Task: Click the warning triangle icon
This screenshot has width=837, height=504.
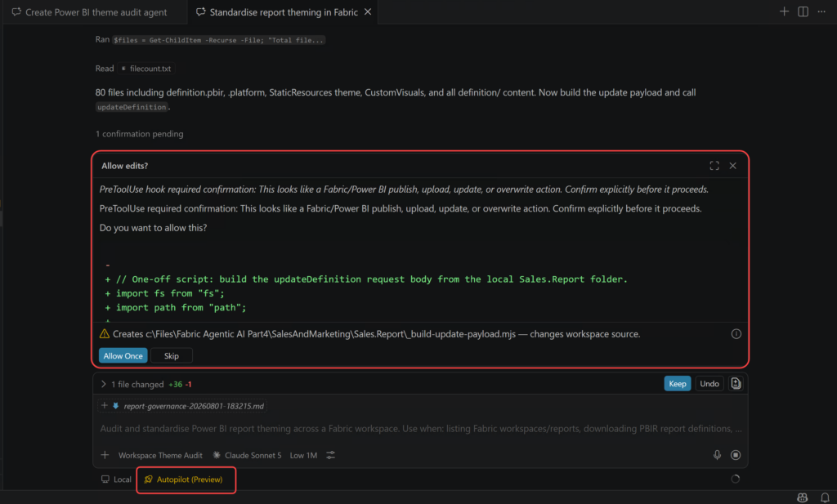Action: coord(105,334)
